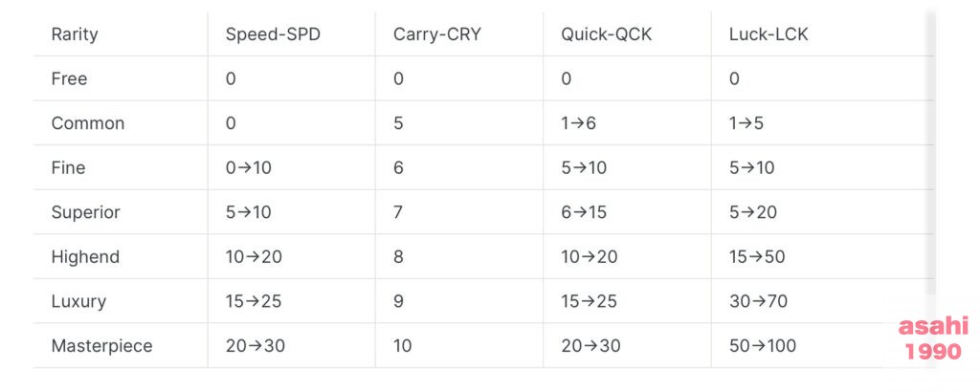Select the Common quick value 1→6
Viewport: 980px width, 392px height.
click(578, 123)
